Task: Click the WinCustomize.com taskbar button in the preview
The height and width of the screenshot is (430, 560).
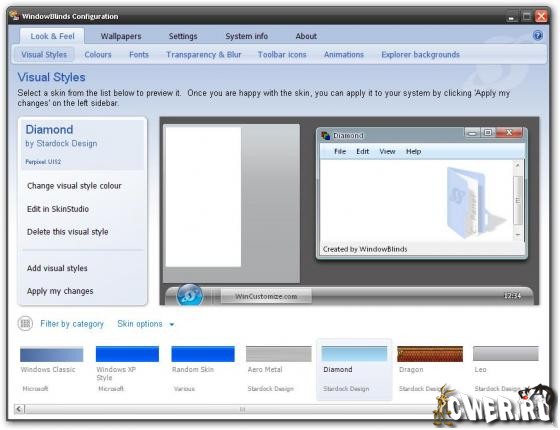Action: [x=266, y=296]
